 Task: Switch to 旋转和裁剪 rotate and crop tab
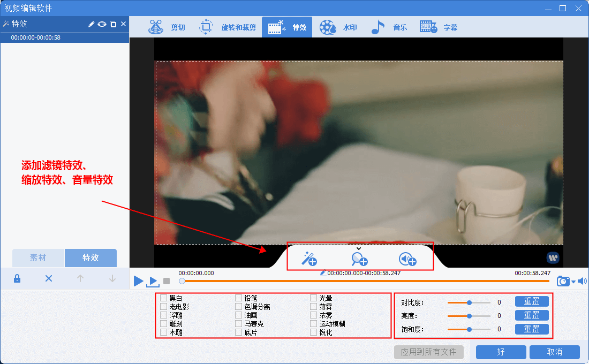(x=227, y=27)
